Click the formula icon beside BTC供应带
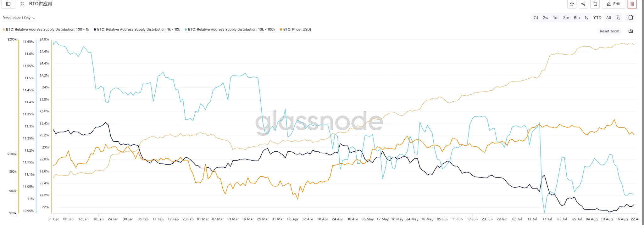 [22, 4]
